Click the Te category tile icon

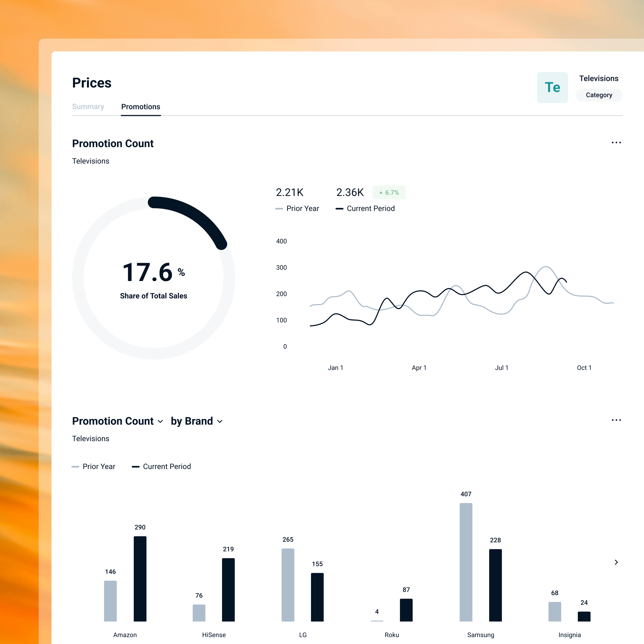(552, 87)
